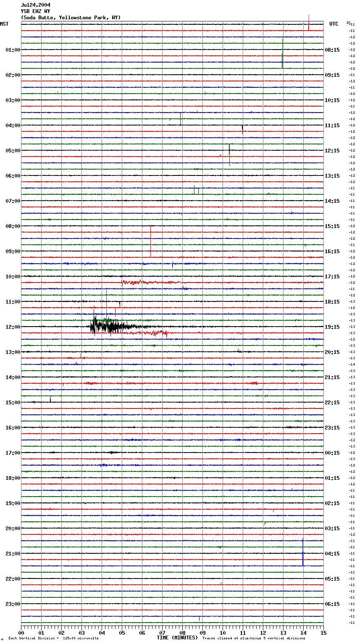Image resolution: width=357 pixels, height=644 pixels.
Task: Click the 10:15 UTC time label
Action: [332, 100]
